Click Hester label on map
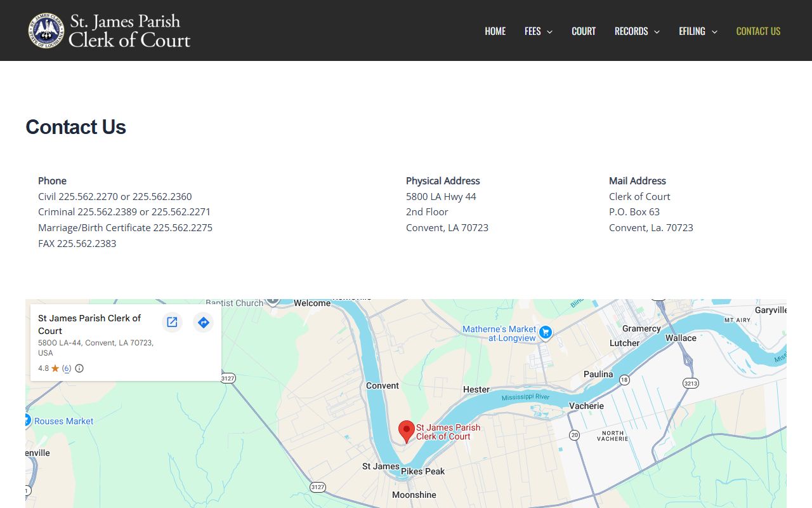This screenshot has height=508, width=812. click(x=476, y=389)
